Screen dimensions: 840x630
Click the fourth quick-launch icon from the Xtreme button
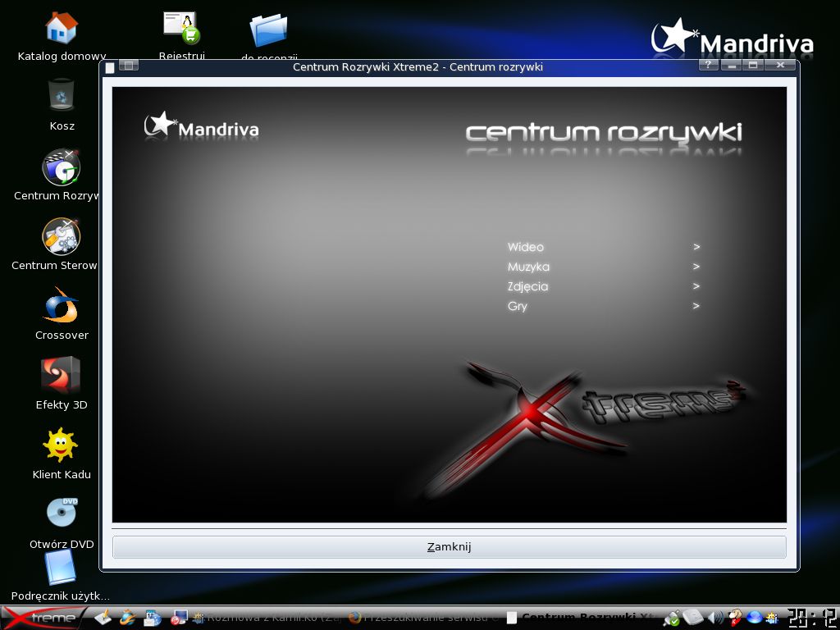pos(178,618)
